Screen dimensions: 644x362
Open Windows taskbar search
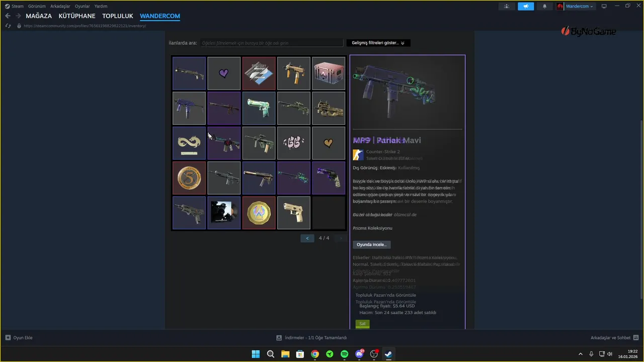click(271, 354)
